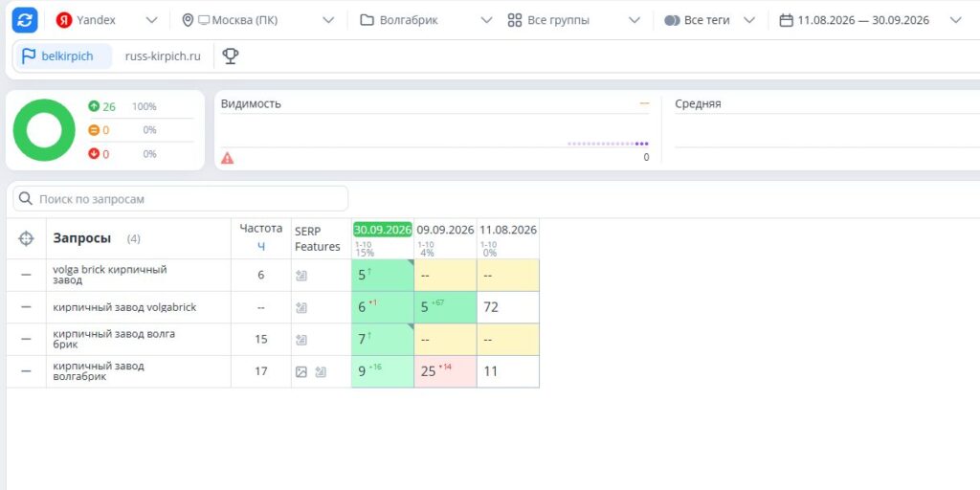Click position 72 cell on 11.08.2026
Image resolution: width=980 pixels, height=490 pixels.
tap(508, 307)
